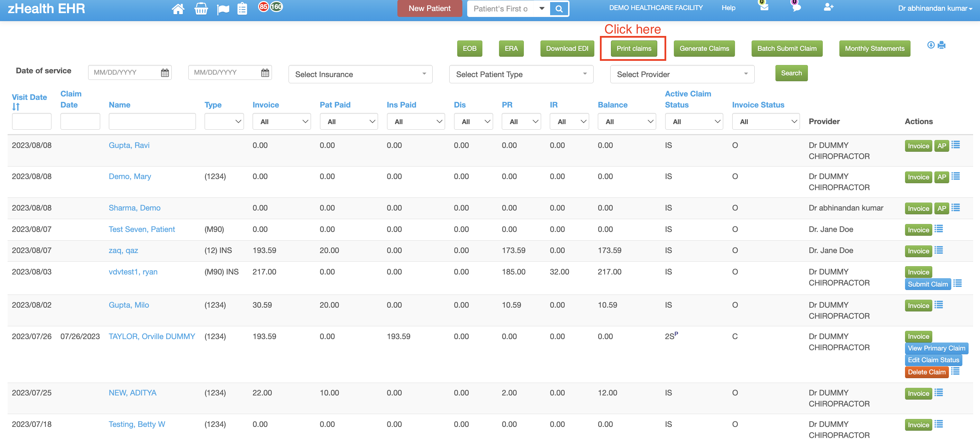This screenshot has height=439, width=980.
Task: Click the patient search magnifier button
Action: point(559,9)
